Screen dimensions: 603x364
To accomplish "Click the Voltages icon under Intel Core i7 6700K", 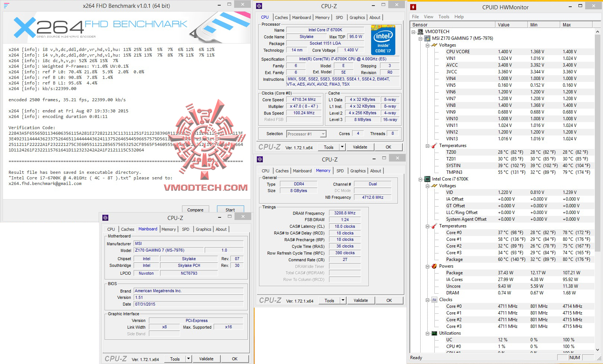I will pos(434,186).
